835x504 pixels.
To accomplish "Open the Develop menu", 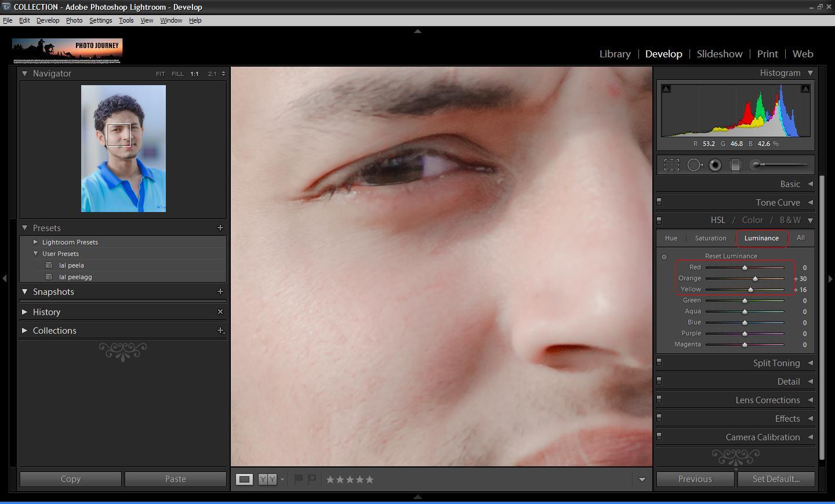I will pyautogui.click(x=48, y=20).
